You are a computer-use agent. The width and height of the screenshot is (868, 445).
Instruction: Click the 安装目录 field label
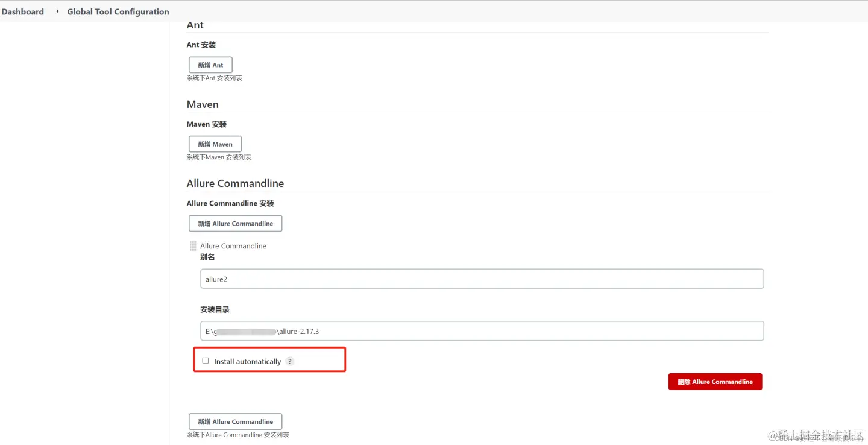[x=215, y=309]
